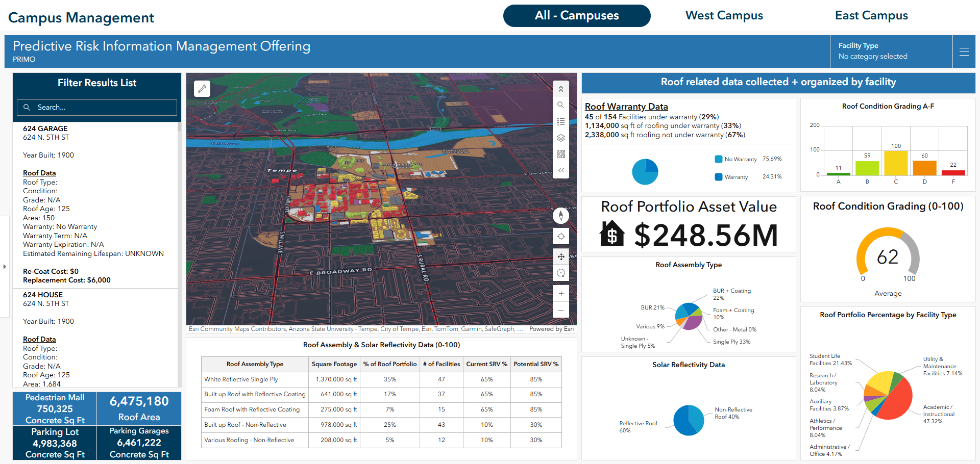Switch to the East Campus tab
Image resolution: width=980 pixels, height=464 pixels.
coord(871,15)
